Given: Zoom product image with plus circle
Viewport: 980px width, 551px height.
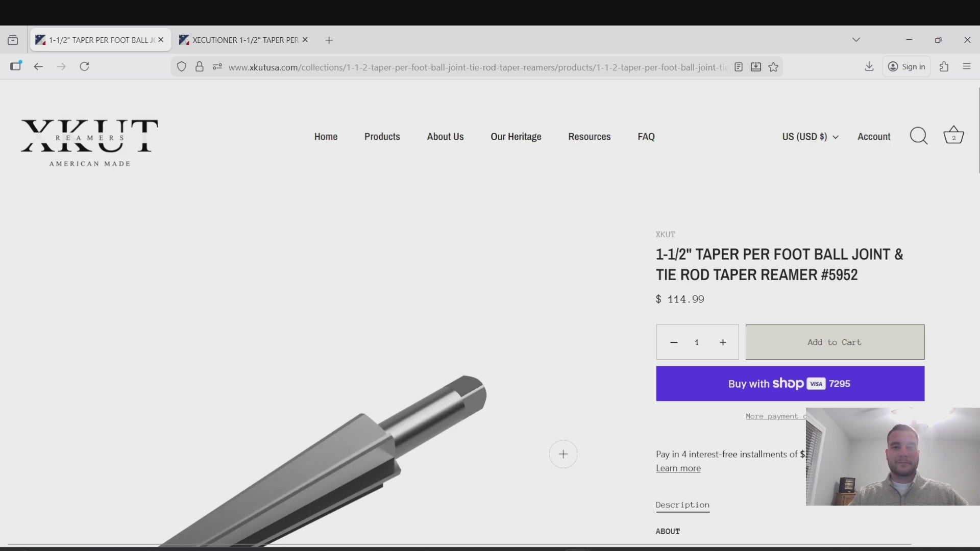Looking at the screenshot, I should 563,454.
